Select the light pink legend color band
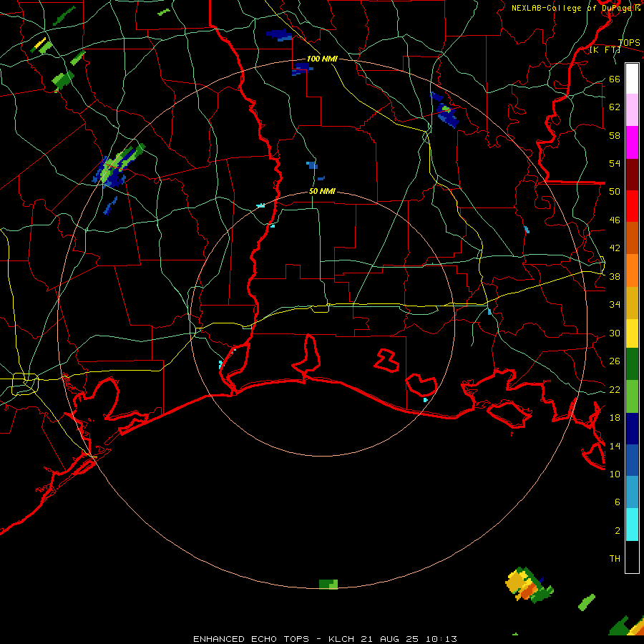 coord(632,109)
